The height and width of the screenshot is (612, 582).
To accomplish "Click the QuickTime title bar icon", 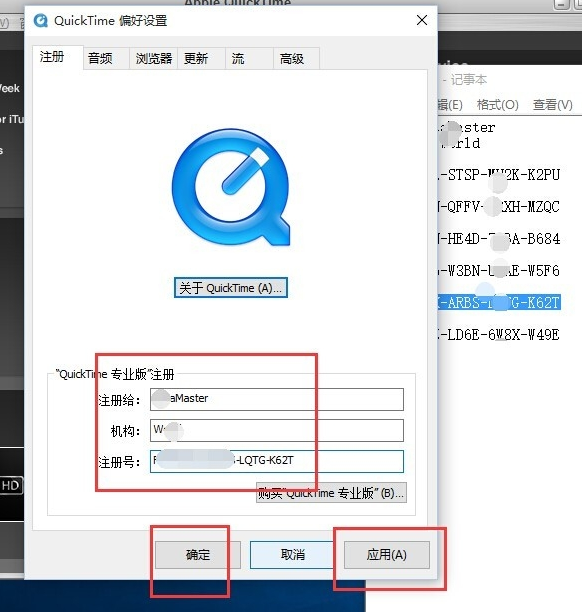I will 41,20.
